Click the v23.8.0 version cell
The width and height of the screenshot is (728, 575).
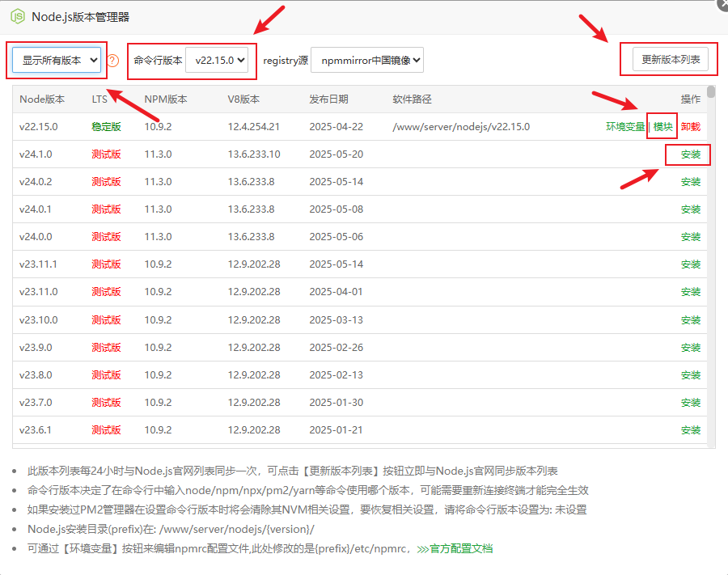coord(36,374)
